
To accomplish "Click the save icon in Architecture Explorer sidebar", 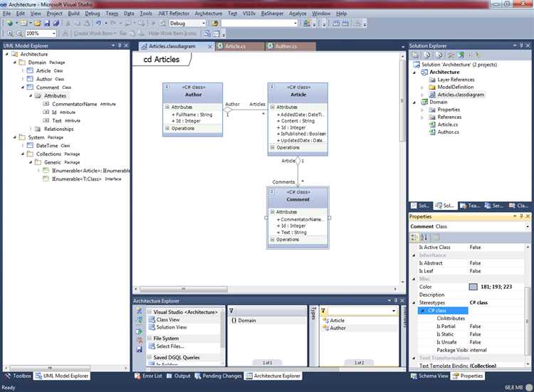I will tap(140, 349).
